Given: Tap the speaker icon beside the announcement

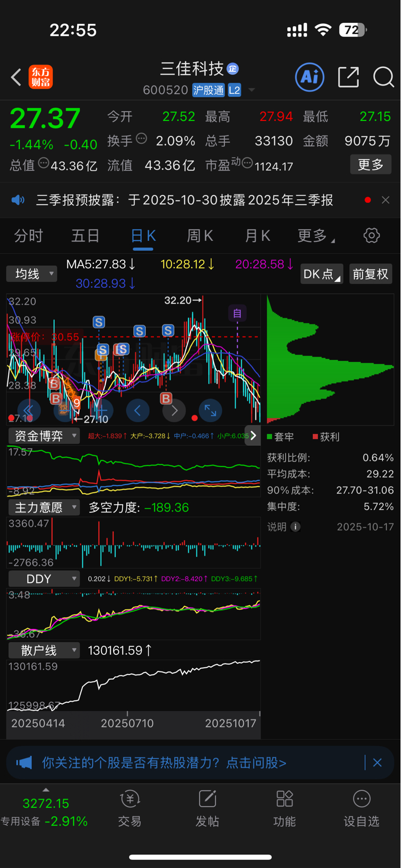Looking at the screenshot, I should (18, 200).
